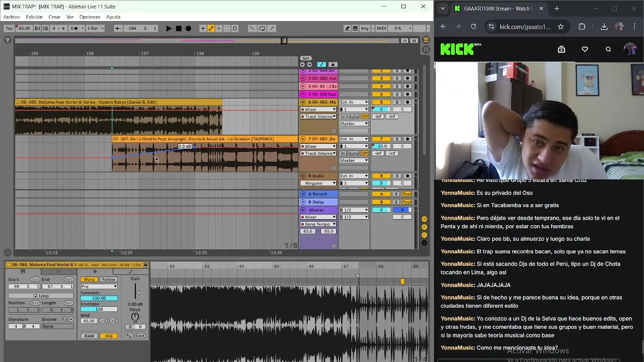644x362 pixels.
Task: Enable the Follow button in clip view
Action: (x=108, y=280)
